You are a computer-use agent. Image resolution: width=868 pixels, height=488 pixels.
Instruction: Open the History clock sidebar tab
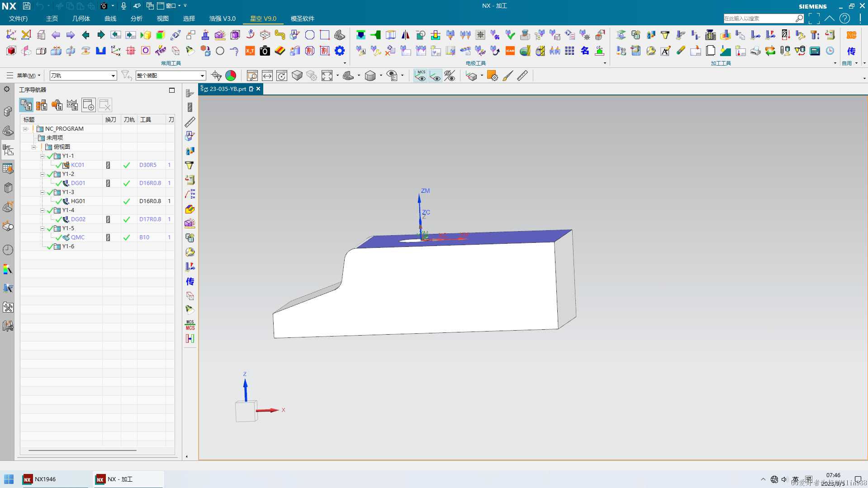[x=8, y=250]
